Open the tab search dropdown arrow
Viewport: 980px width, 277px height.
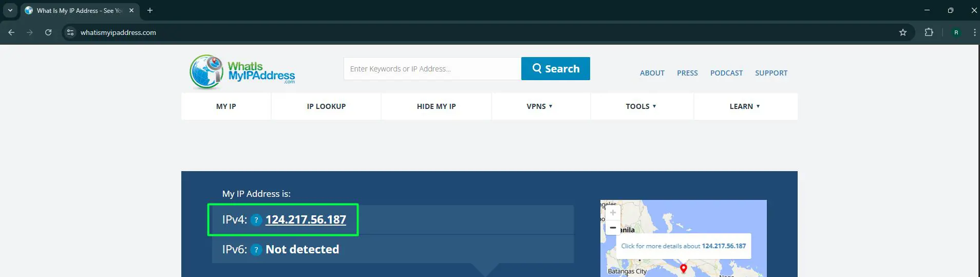click(x=10, y=10)
